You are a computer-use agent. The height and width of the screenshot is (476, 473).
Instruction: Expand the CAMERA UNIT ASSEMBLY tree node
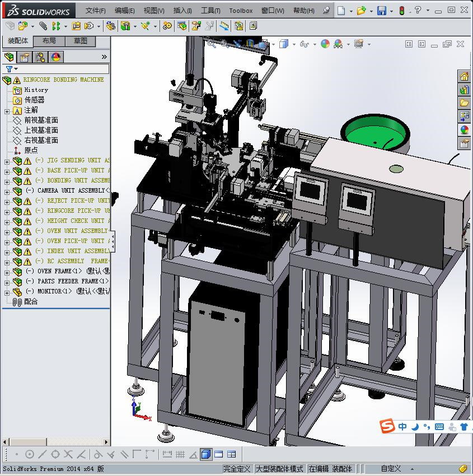click(7, 191)
